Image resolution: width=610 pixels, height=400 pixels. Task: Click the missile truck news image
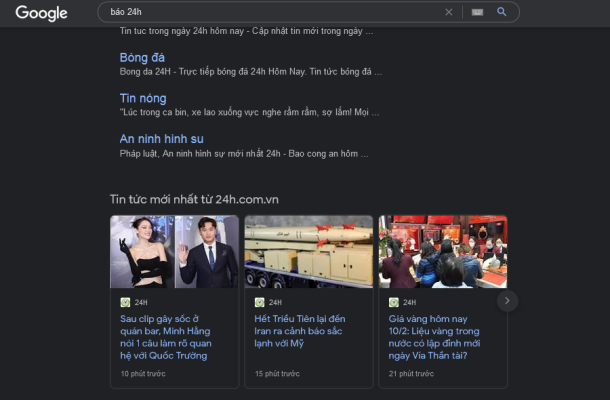tap(308, 252)
